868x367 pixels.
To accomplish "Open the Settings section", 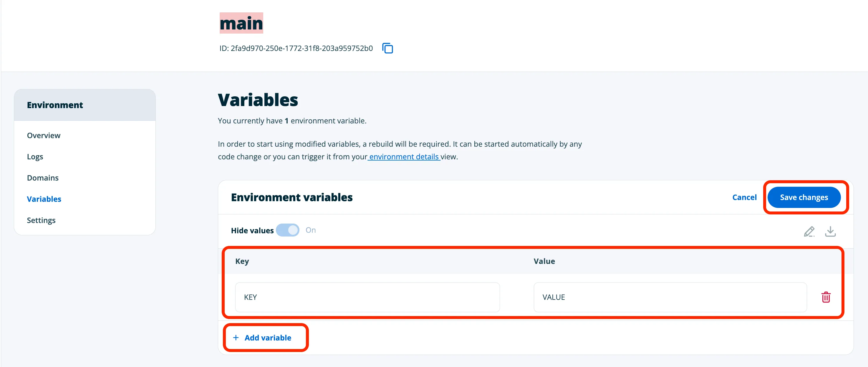I will 42,220.
